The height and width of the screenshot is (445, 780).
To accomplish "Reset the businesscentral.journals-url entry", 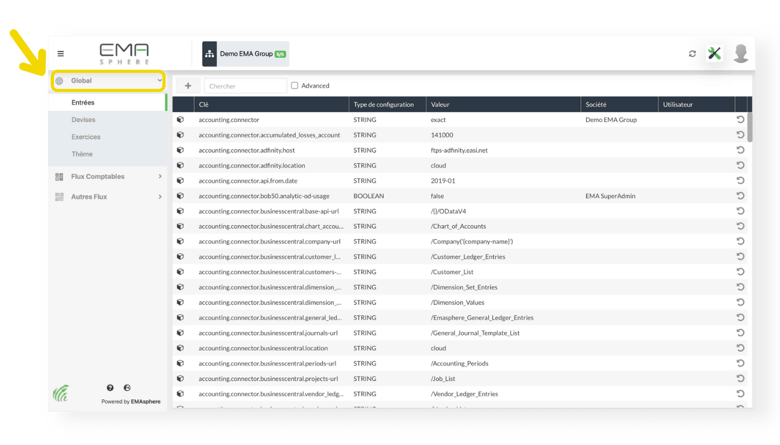I will point(740,333).
